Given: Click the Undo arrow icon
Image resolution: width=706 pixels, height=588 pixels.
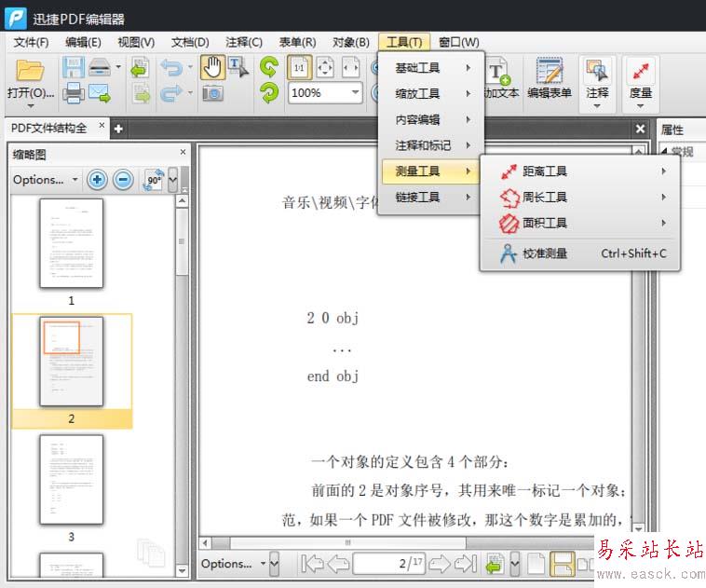Looking at the screenshot, I should [171, 68].
